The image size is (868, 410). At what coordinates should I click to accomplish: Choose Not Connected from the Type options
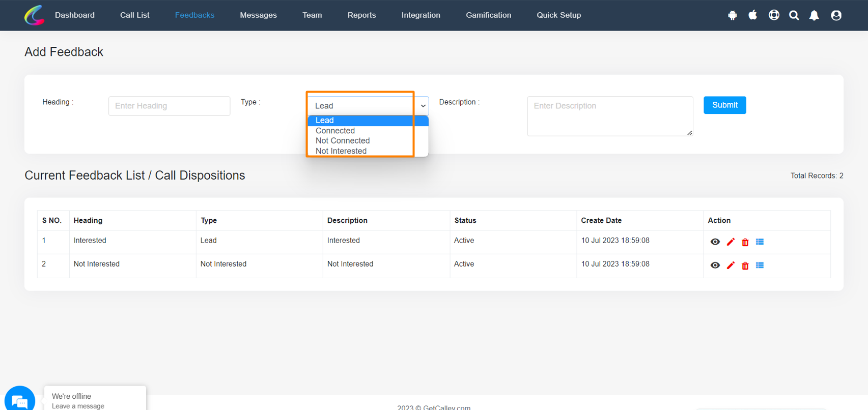pos(368,141)
